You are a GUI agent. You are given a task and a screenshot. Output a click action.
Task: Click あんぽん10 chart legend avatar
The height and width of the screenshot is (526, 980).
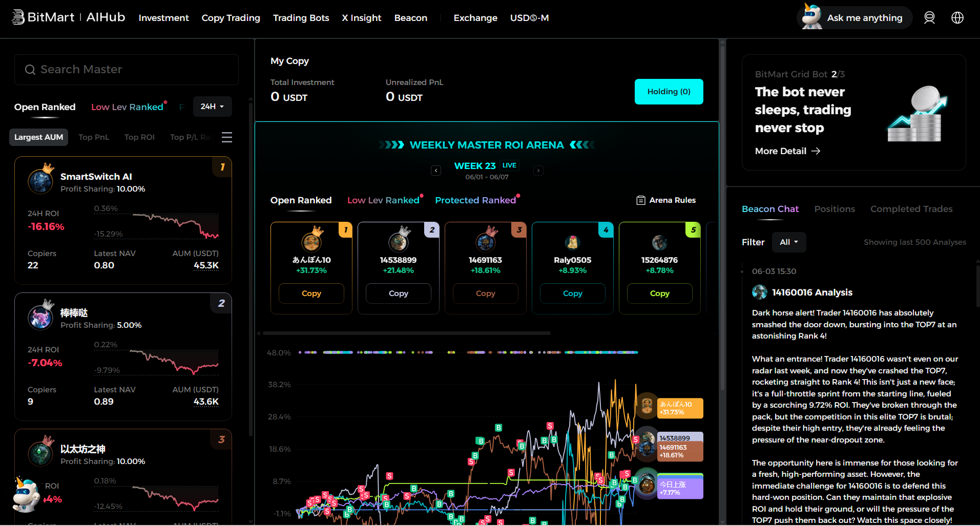(x=647, y=406)
